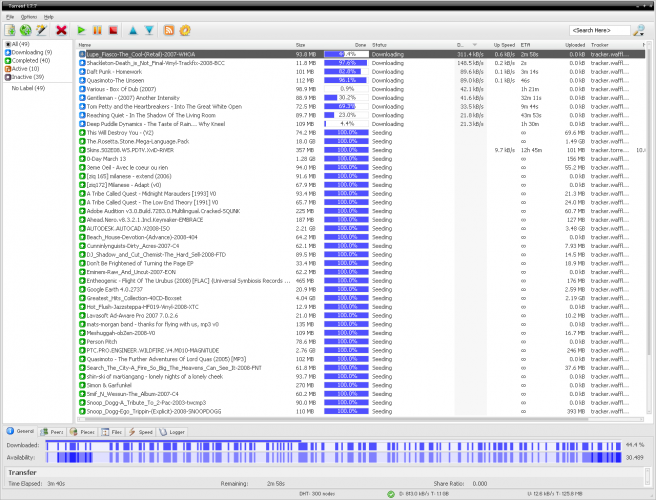The height and width of the screenshot is (500, 656).
Task: Stop the torrent with the red stop icon
Action: 113,31
